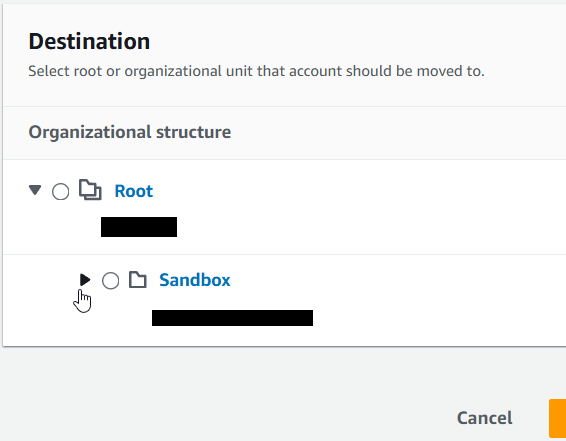Click the 'Select root or organizational unit' description

pyautogui.click(x=256, y=71)
